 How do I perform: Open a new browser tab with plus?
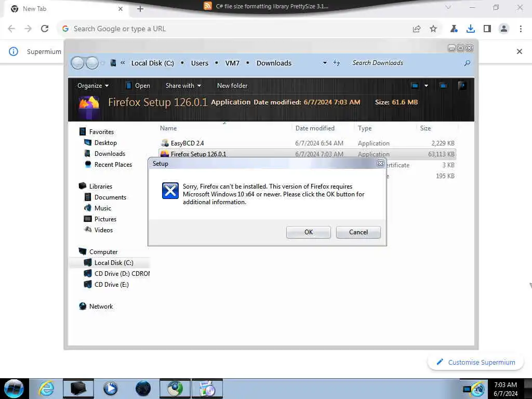pos(140,9)
